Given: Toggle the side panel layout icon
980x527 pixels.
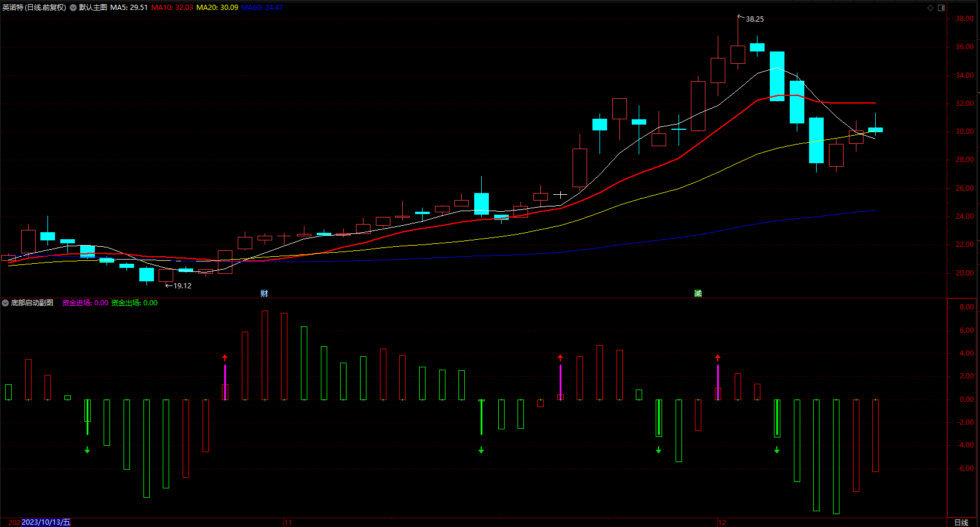Looking at the screenshot, I should coord(941,8).
